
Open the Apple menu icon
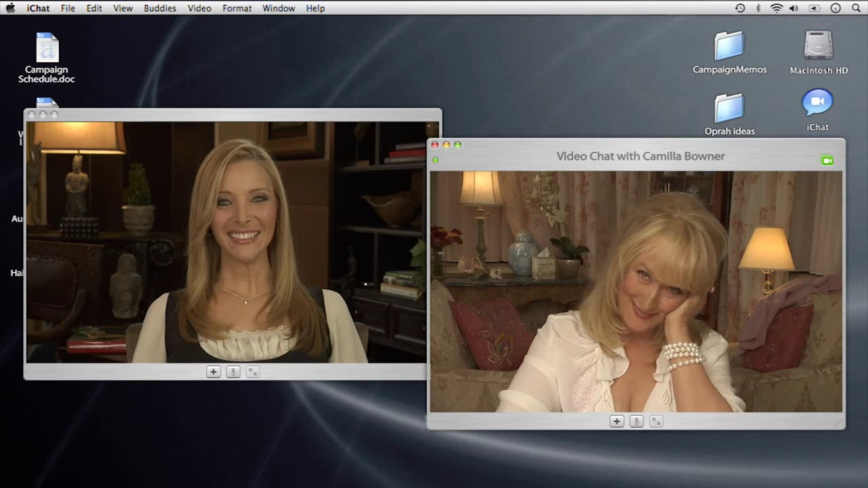(10, 8)
